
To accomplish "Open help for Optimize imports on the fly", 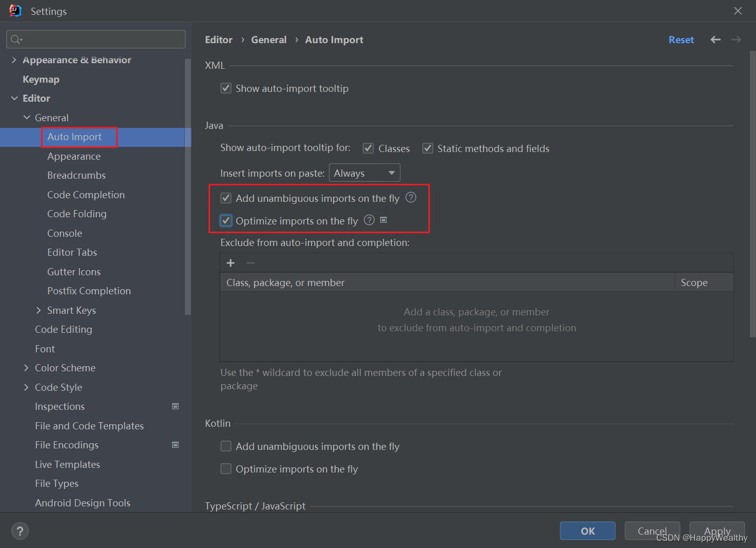I will (x=369, y=220).
